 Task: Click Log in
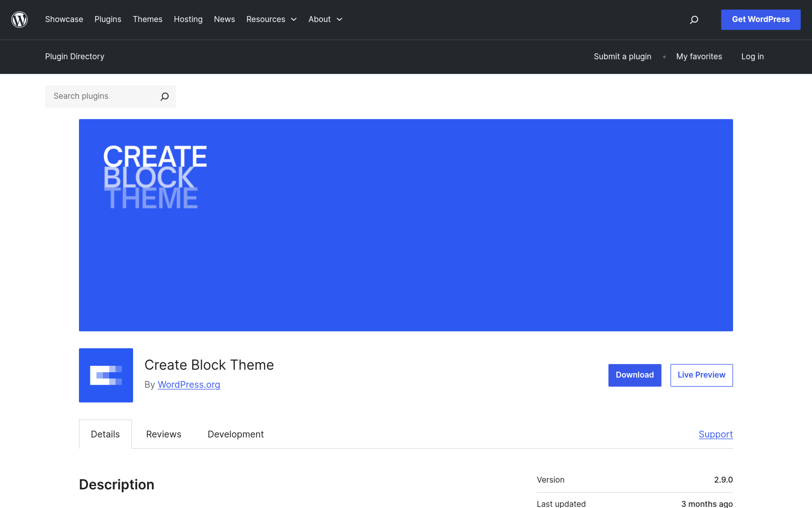[x=752, y=57]
